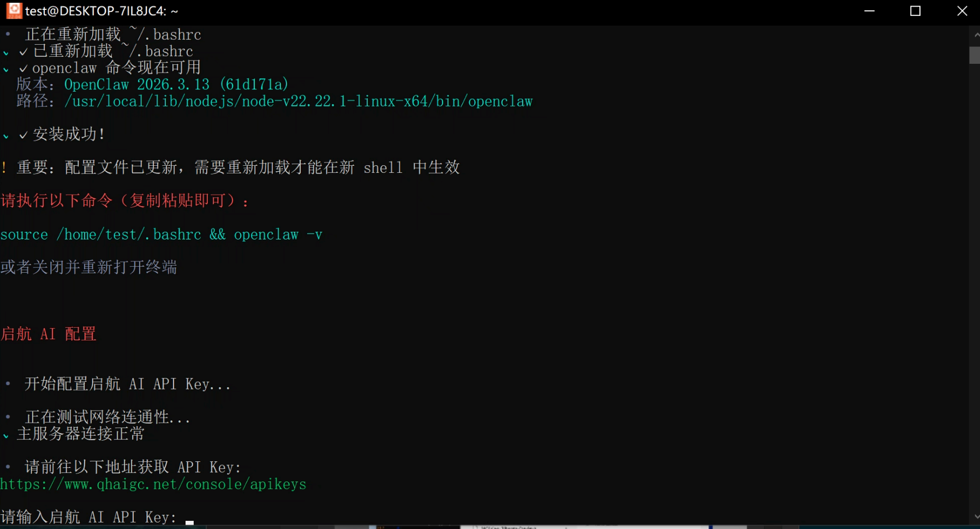Click the window title test@DESKTOP-7IL8JC4
This screenshot has width=980, height=529.
(x=101, y=11)
